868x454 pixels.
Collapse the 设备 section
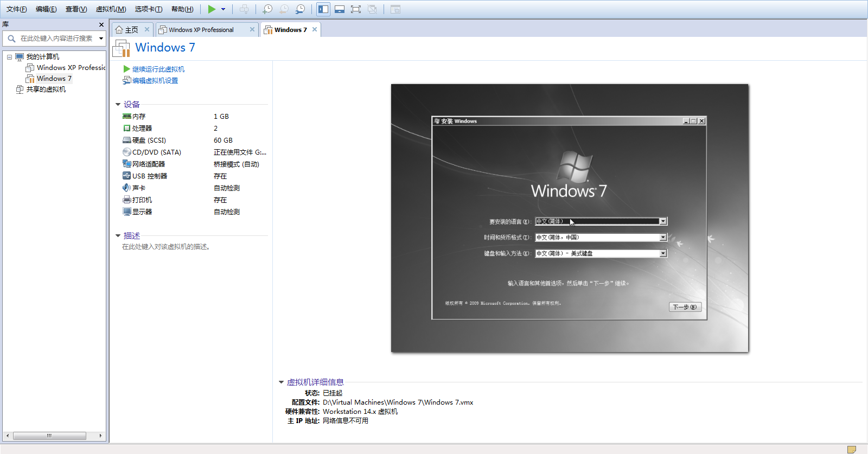118,104
